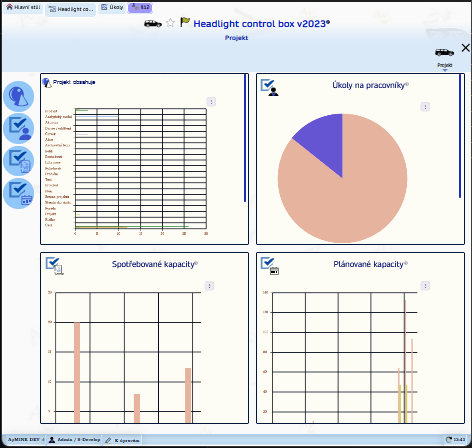Click the pencil icon in the status bar
472x448 pixels.
(x=108, y=440)
